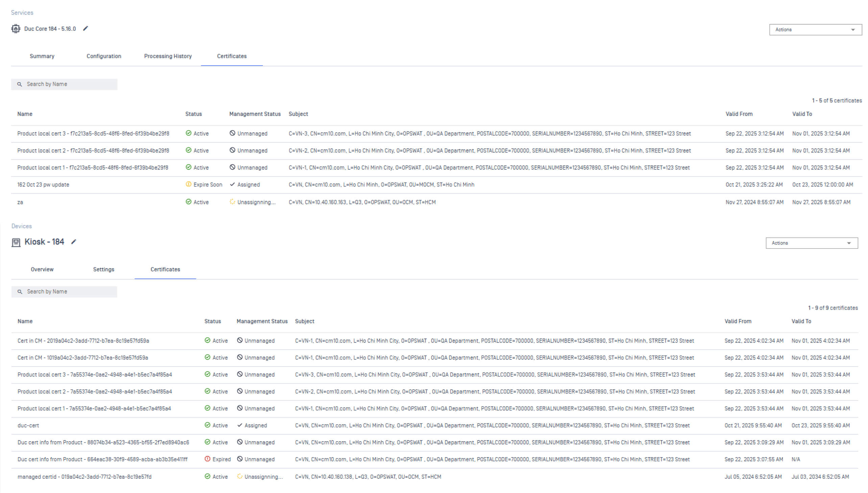Click pencil edit icon beside Duc Core 184
This screenshot has width=868, height=493.
tap(86, 28)
